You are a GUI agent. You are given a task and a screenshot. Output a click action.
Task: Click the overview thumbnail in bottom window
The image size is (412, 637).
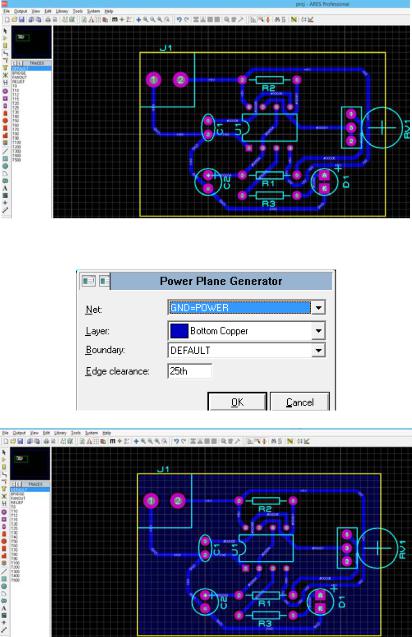tap(30, 464)
